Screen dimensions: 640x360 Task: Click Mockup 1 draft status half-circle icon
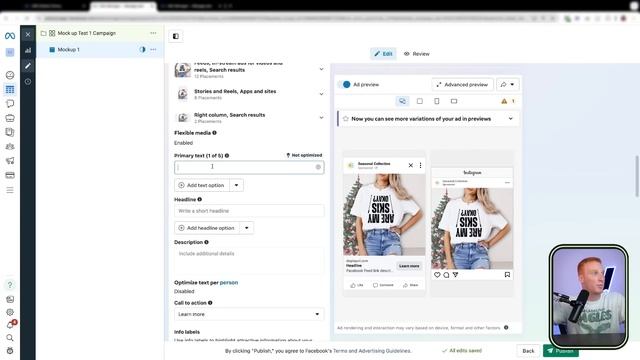tap(142, 49)
